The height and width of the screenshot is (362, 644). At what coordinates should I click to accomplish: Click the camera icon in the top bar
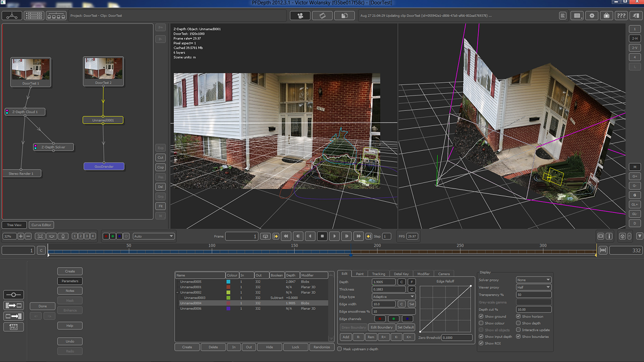tap(300, 16)
